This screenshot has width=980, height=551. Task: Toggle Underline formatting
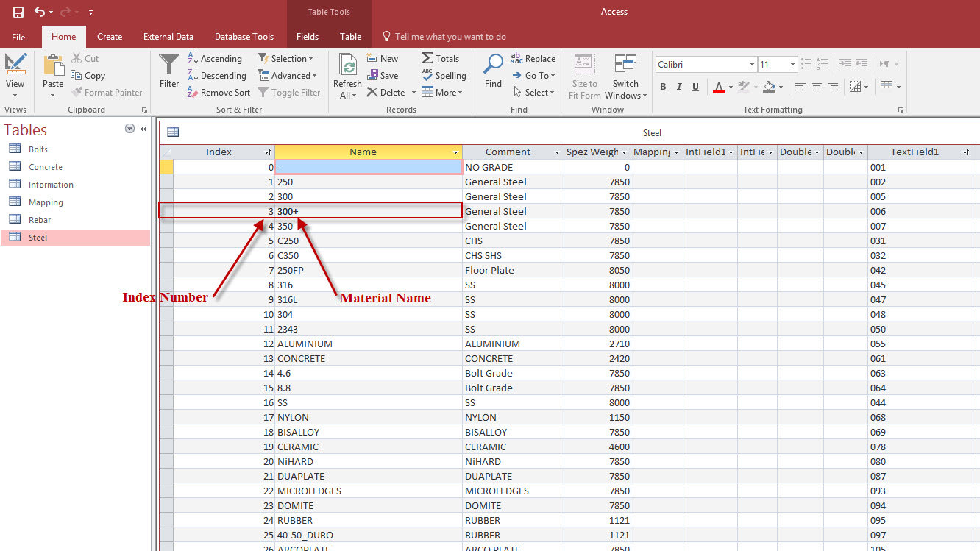[x=696, y=87]
